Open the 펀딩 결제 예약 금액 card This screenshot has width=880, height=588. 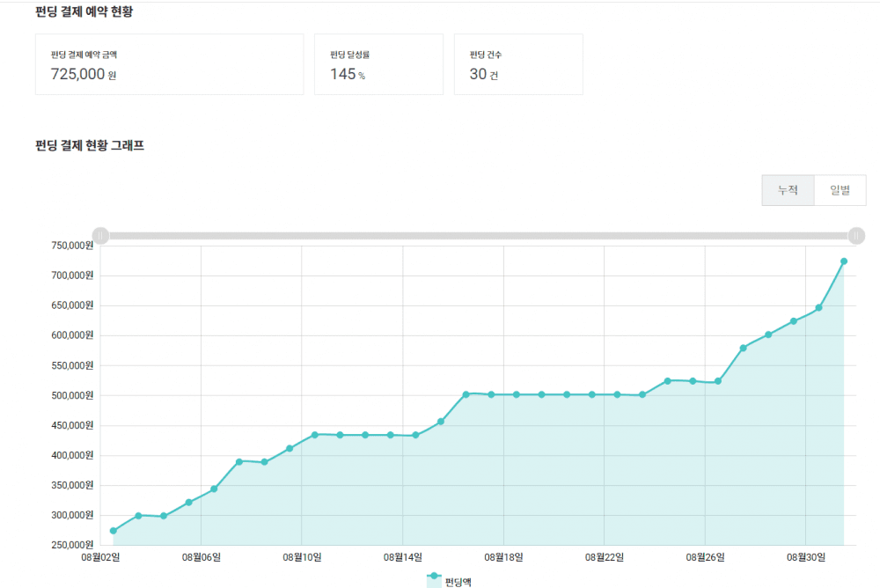point(169,64)
